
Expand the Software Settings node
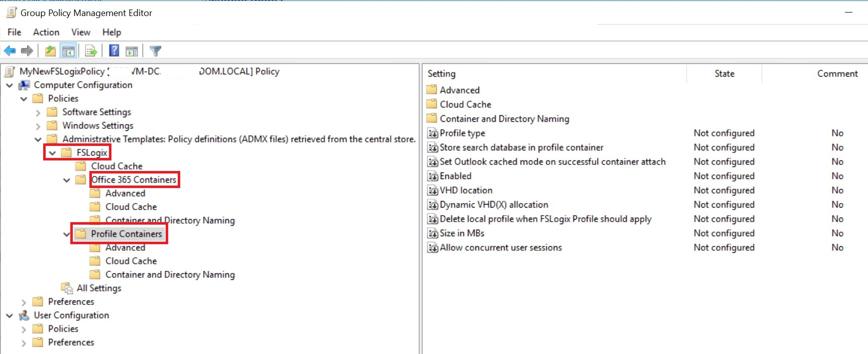pos(38,112)
